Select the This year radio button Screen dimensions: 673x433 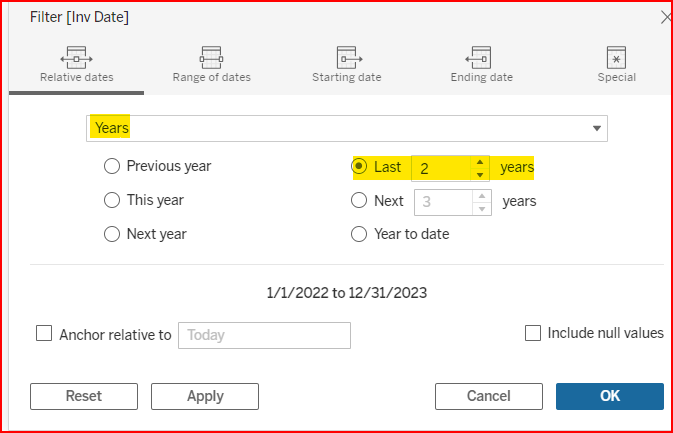pos(113,200)
